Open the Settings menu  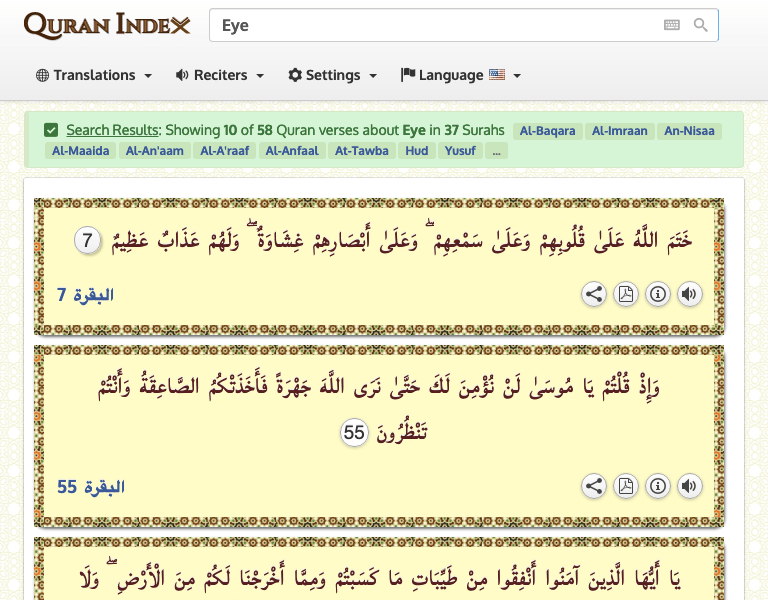[332, 75]
